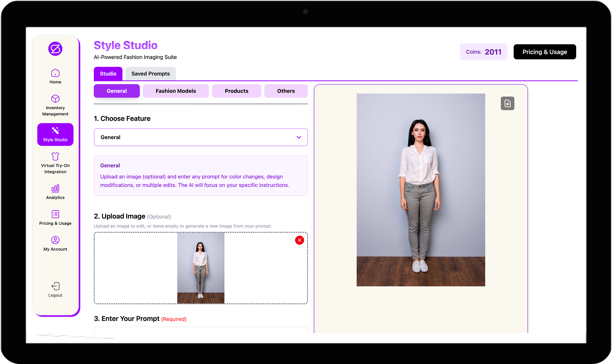
Task: Enable the Fashion Models filter
Action: click(176, 91)
